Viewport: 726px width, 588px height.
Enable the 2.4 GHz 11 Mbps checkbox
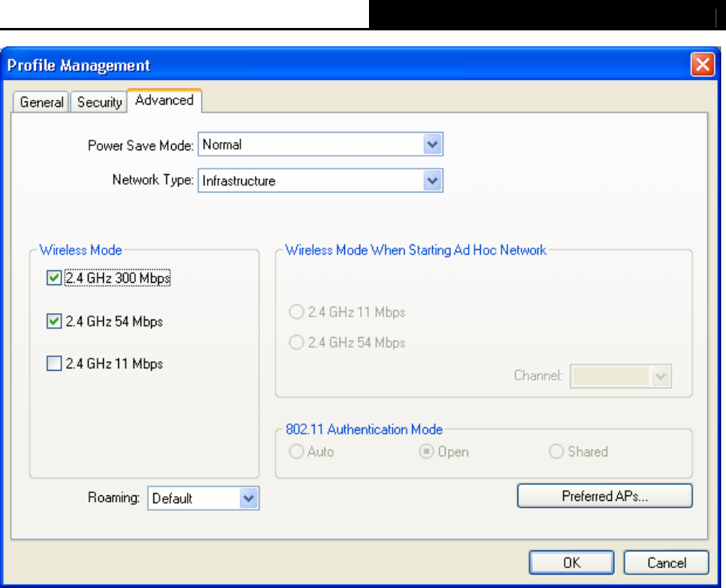pos(54,364)
